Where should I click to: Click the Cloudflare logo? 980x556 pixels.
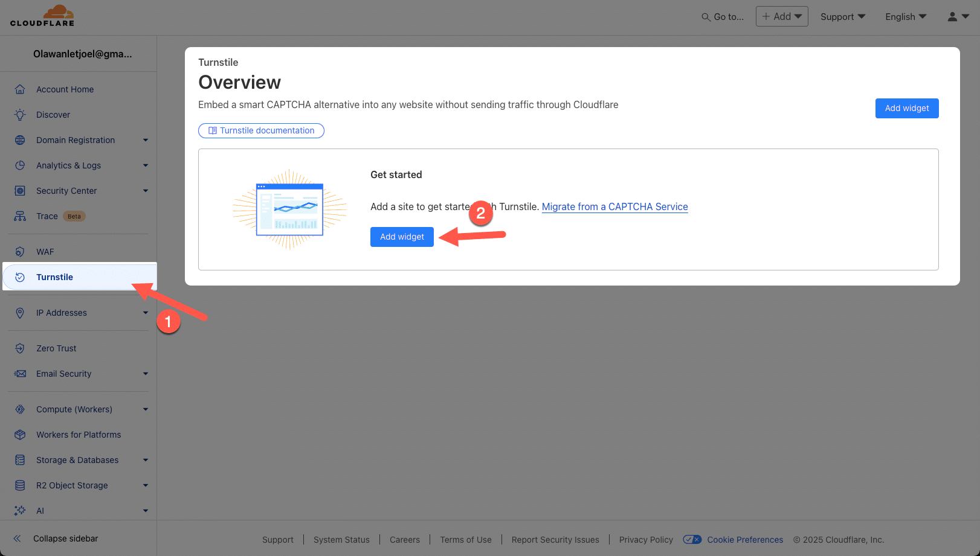click(42, 16)
